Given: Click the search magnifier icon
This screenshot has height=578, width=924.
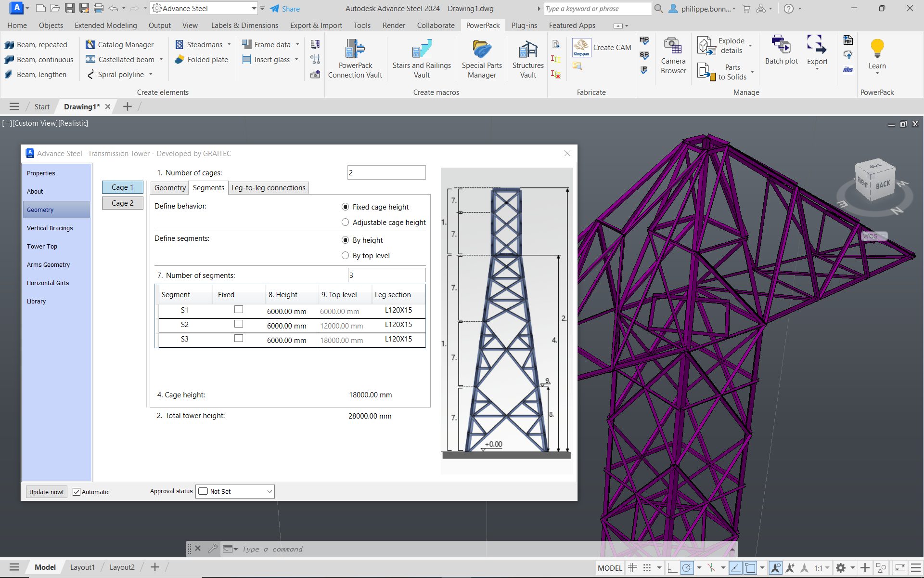Looking at the screenshot, I should tap(658, 9).
